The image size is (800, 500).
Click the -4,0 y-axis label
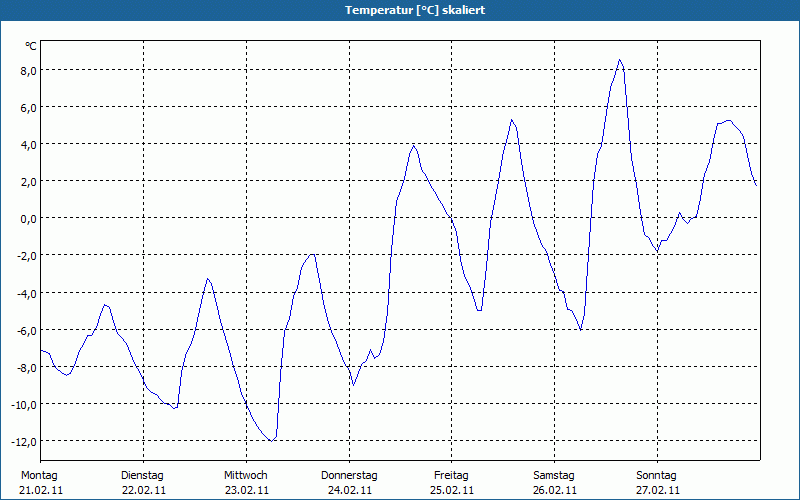(27, 293)
